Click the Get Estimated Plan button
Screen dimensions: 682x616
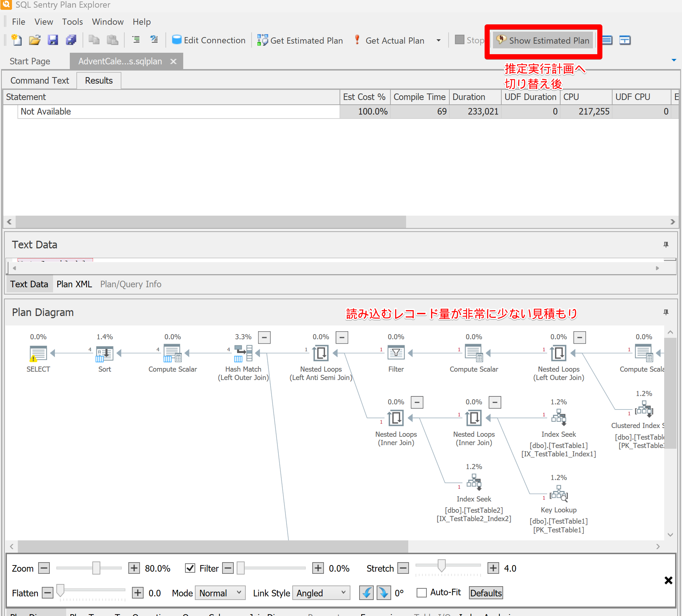click(300, 40)
